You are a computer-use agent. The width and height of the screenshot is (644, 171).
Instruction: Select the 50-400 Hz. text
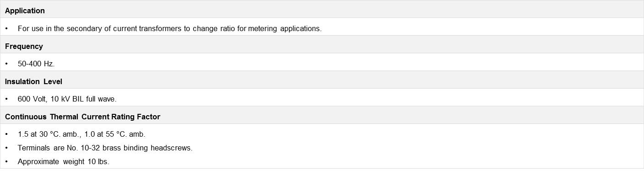(36, 64)
